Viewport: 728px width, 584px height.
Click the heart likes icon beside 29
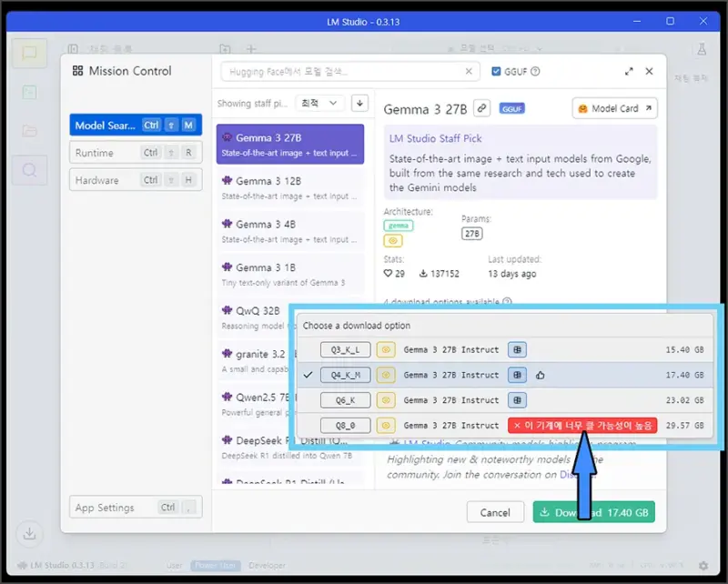point(389,274)
